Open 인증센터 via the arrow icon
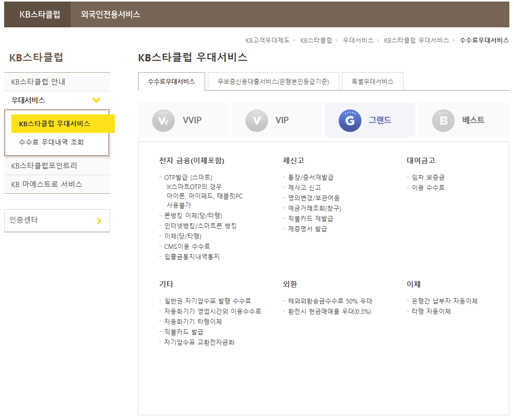Image resolution: width=514 pixels, height=420 pixels. [100, 221]
